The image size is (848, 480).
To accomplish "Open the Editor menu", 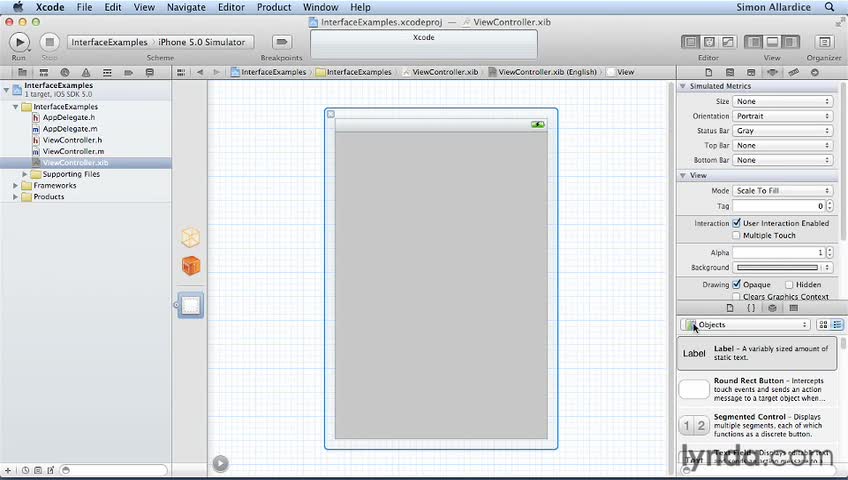I will coord(231,7).
